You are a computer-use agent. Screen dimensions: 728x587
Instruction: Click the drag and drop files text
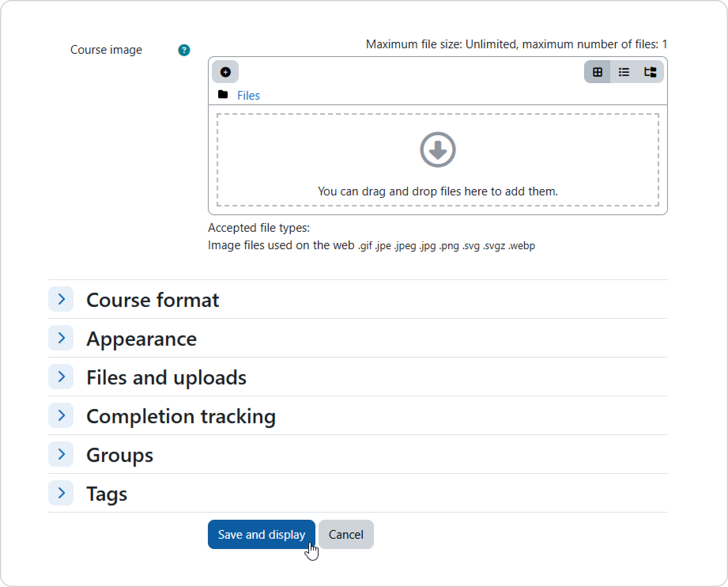[x=438, y=191]
